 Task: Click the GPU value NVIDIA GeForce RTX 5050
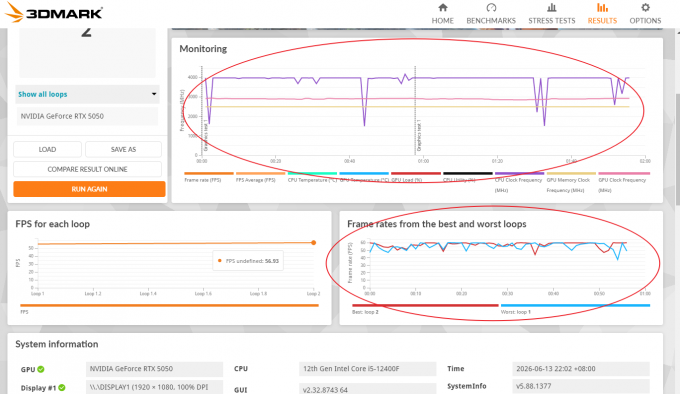point(154,369)
